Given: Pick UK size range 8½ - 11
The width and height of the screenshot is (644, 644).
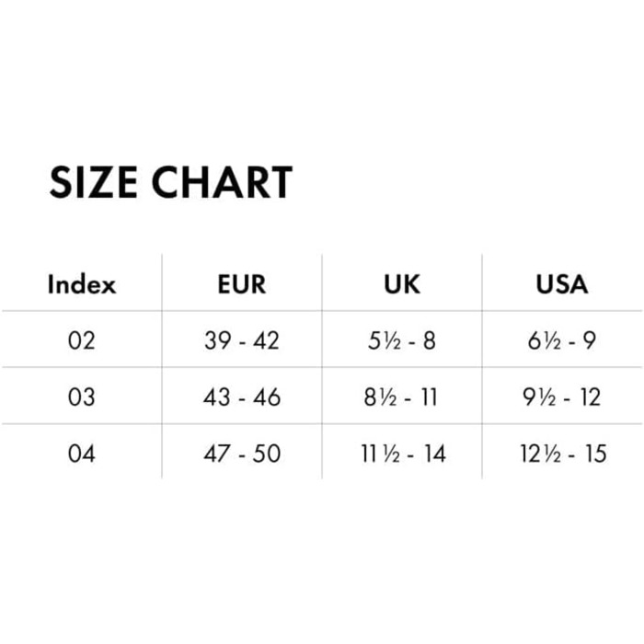Looking at the screenshot, I should (x=401, y=397).
